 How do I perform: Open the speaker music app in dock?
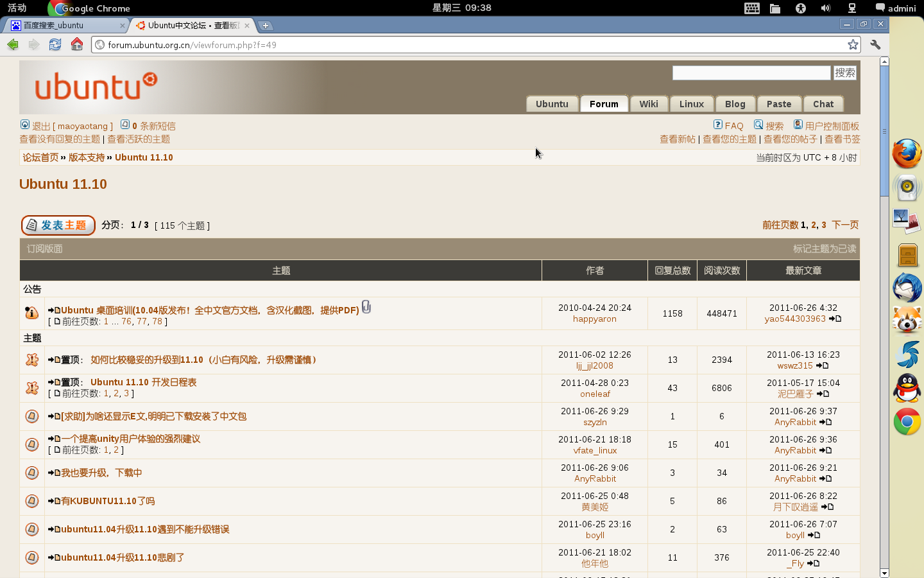[907, 188]
